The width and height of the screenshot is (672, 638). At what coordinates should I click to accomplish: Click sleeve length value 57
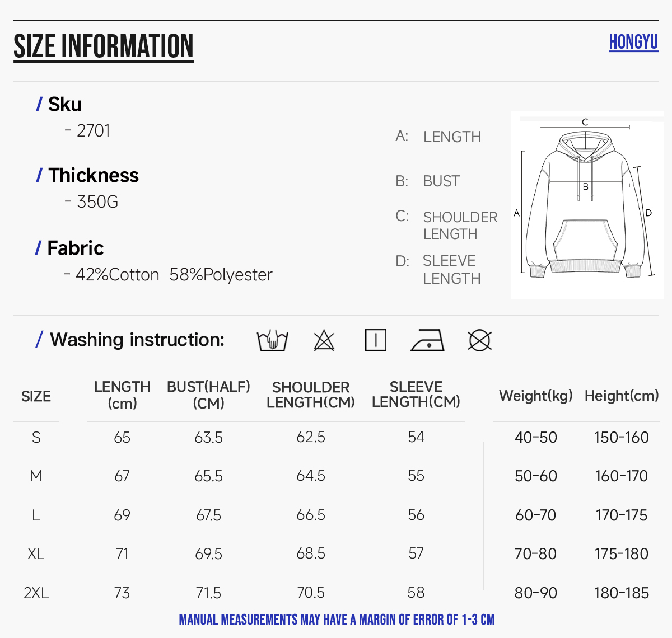click(416, 553)
